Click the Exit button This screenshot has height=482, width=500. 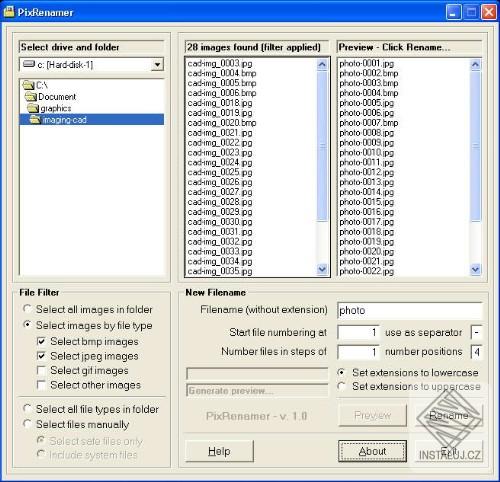click(x=449, y=451)
